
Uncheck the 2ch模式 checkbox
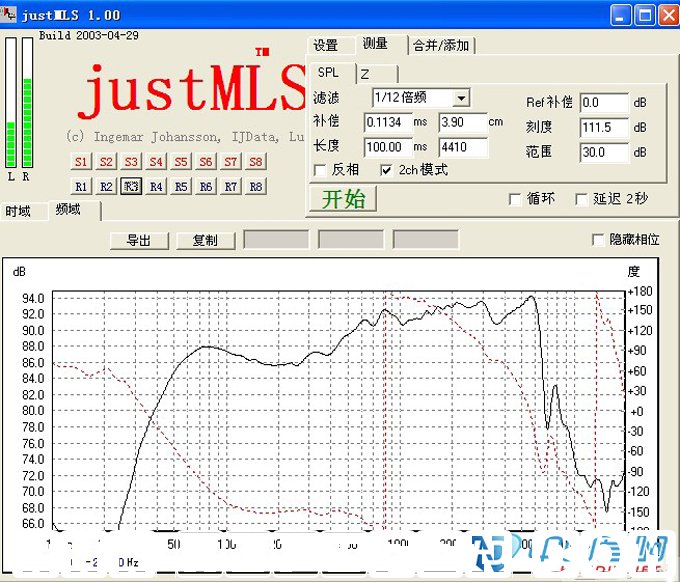(x=386, y=170)
